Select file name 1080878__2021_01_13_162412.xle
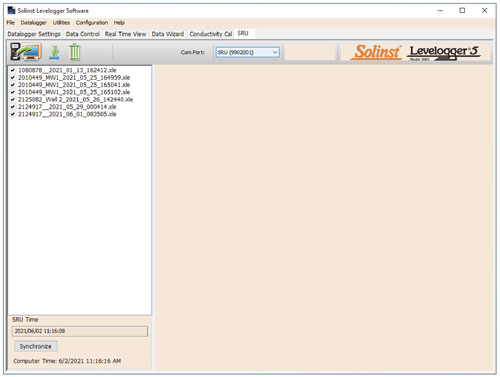 pos(67,70)
